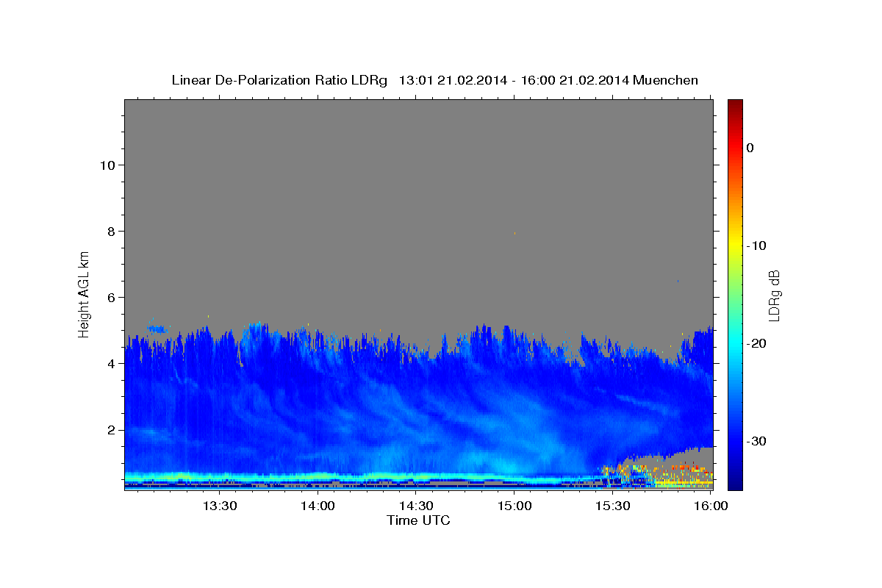Click the 15:00 time tick label

(x=514, y=506)
